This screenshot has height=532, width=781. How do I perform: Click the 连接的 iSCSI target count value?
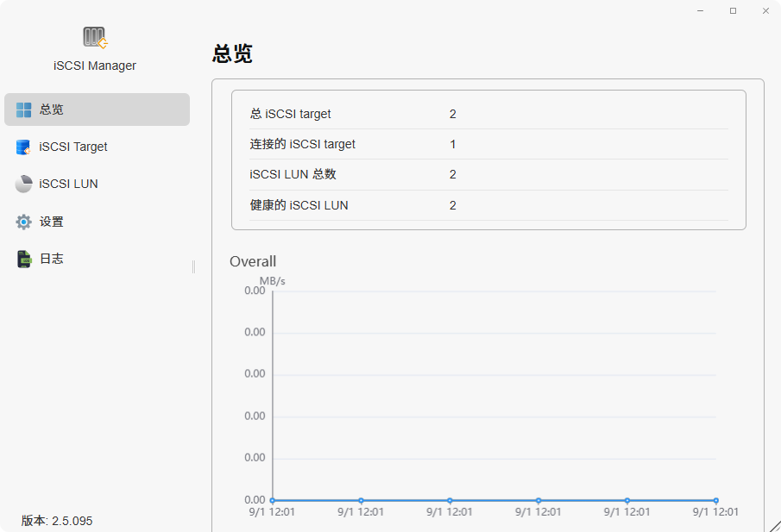pyautogui.click(x=452, y=144)
